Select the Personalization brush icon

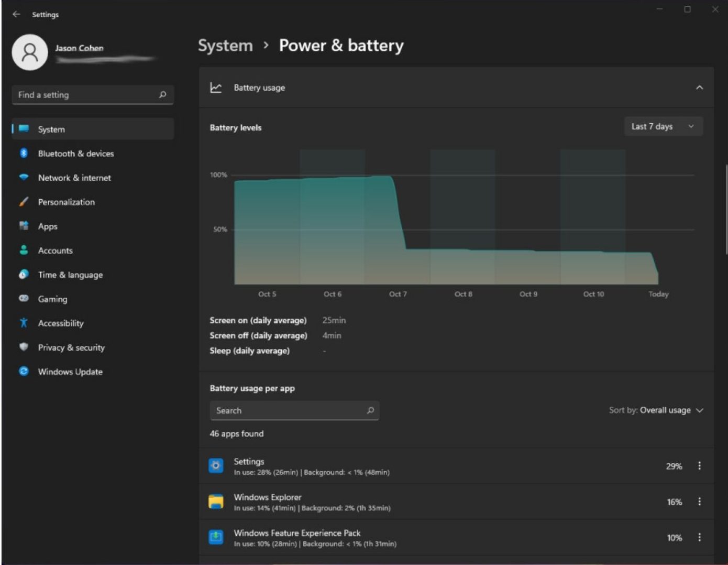coord(24,202)
